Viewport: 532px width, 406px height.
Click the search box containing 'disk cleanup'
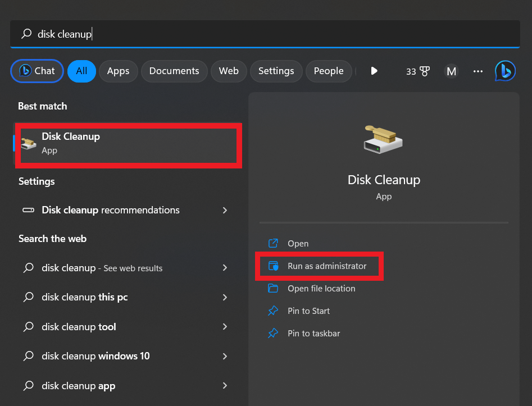click(265, 34)
